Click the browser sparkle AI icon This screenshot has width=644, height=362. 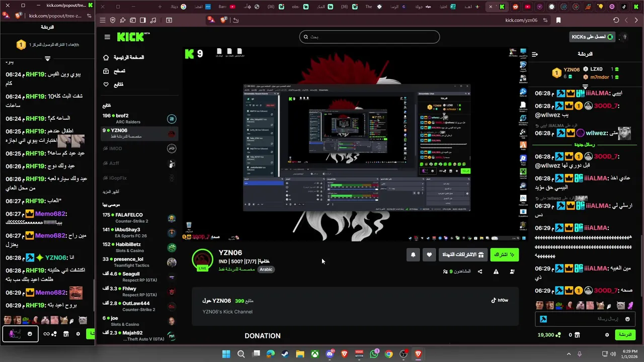(x=123, y=20)
